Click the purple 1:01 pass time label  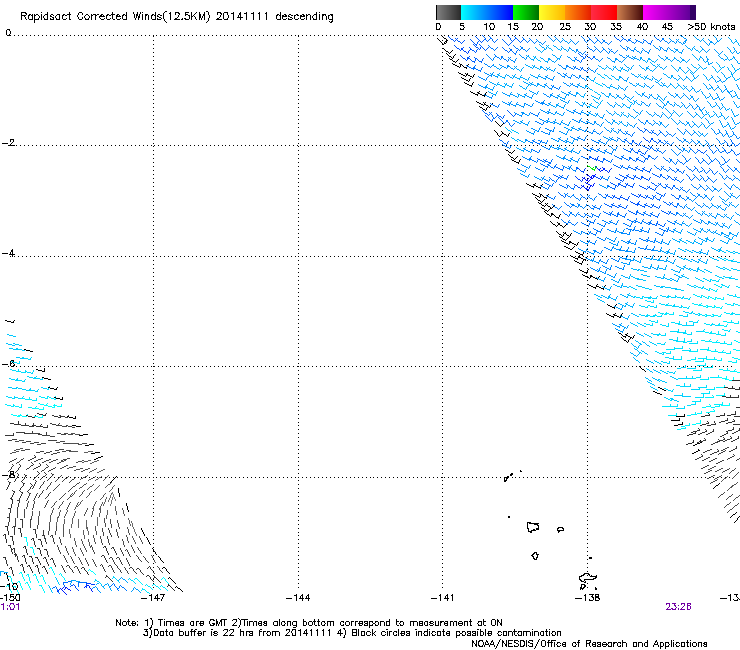(10, 607)
